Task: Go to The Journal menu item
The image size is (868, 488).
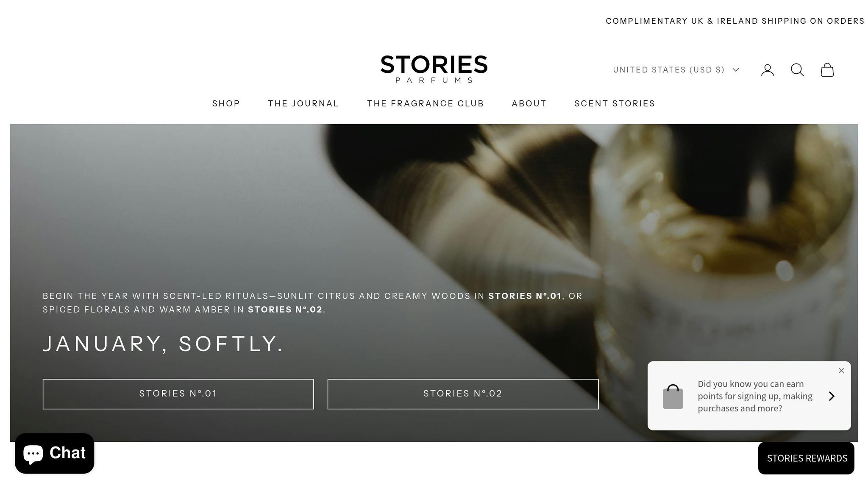Action: (303, 103)
